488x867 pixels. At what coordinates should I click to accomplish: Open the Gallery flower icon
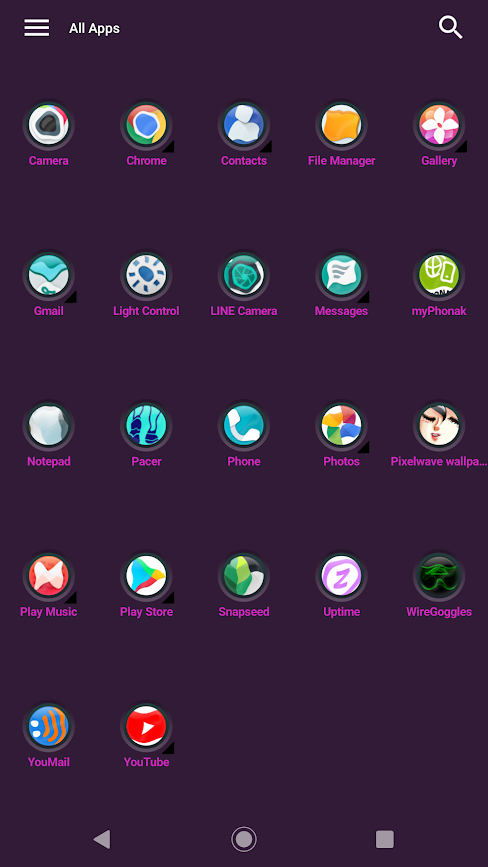439,125
